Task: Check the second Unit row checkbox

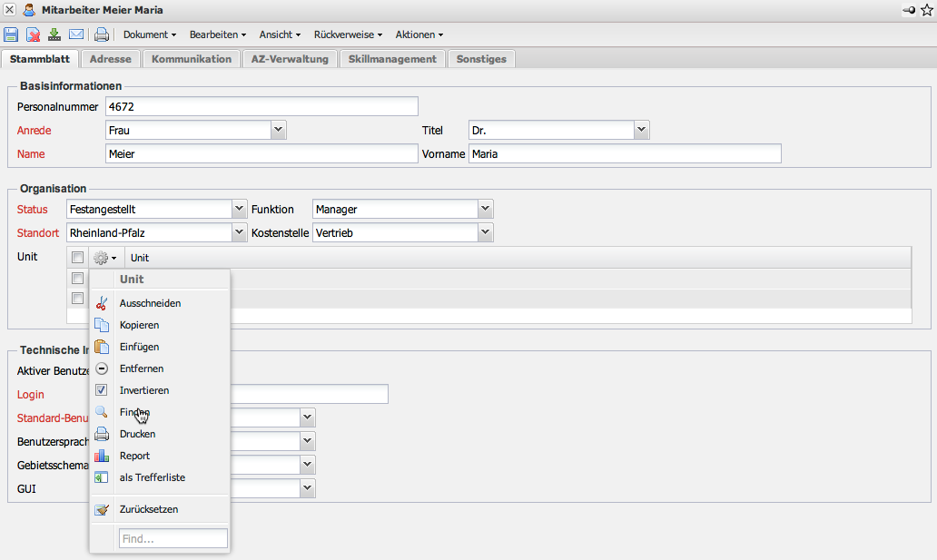Action: [x=78, y=299]
